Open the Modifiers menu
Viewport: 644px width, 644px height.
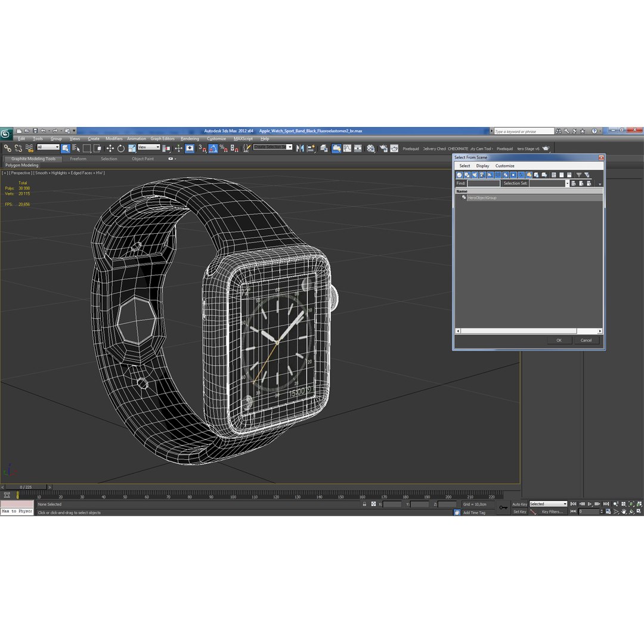[x=114, y=139]
